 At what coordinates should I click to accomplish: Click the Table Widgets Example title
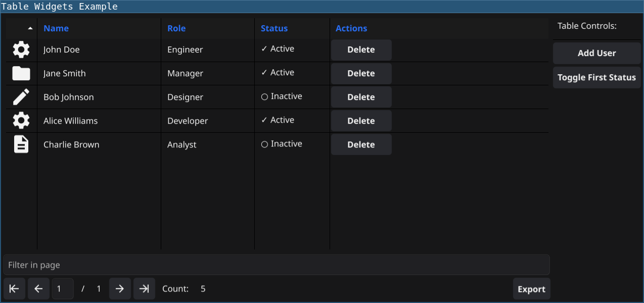point(59,7)
